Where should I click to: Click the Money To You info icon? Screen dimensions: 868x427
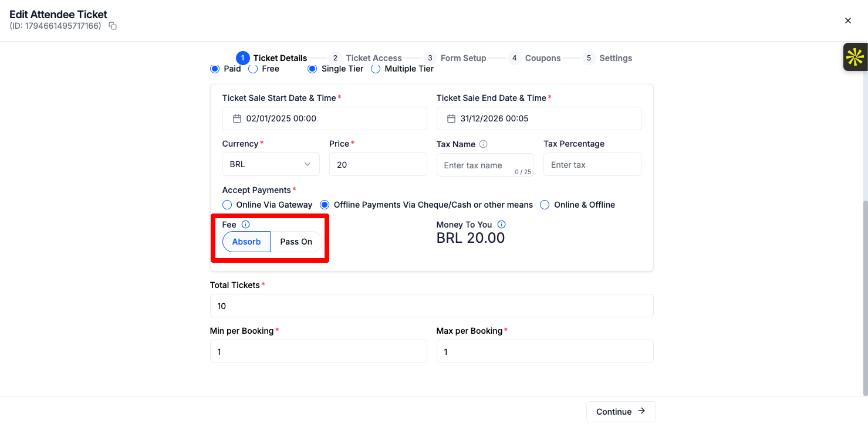pyautogui.click(x=502, y=224)
